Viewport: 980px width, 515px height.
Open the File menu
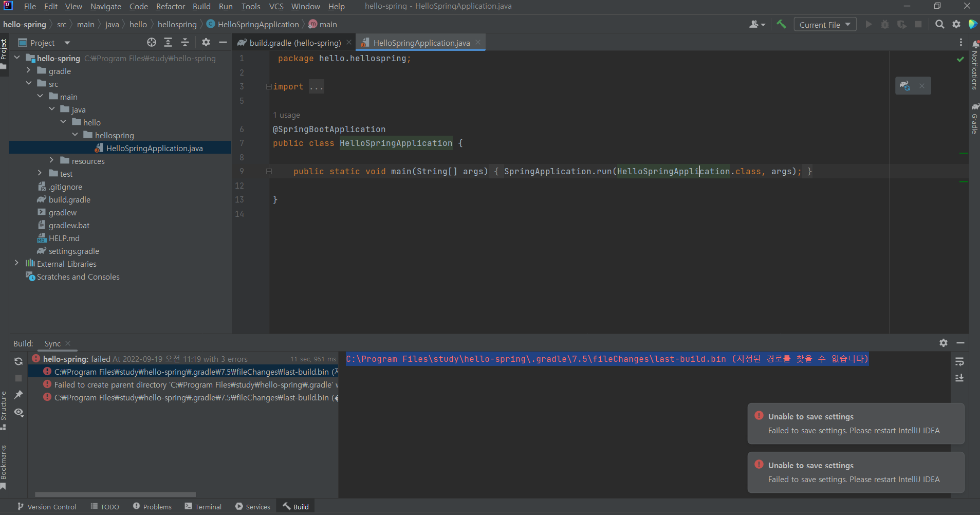point(30,6)
